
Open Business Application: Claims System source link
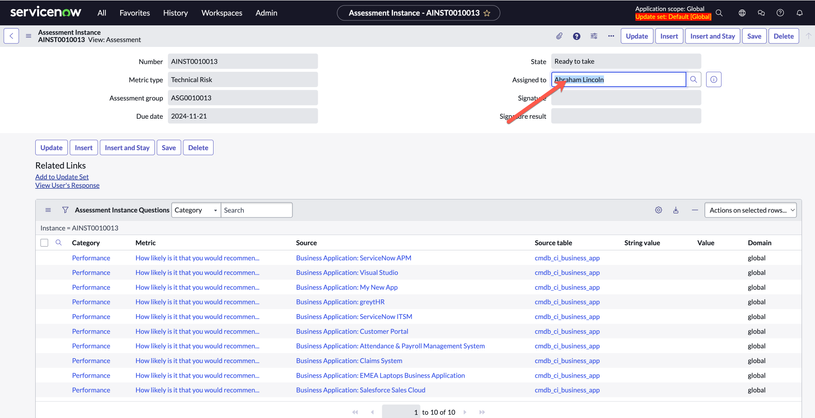(x=349, y=360)
